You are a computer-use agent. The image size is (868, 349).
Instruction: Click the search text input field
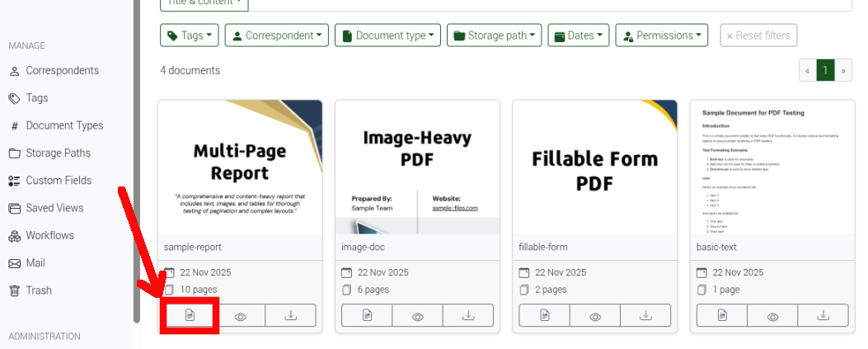(550, 4)
